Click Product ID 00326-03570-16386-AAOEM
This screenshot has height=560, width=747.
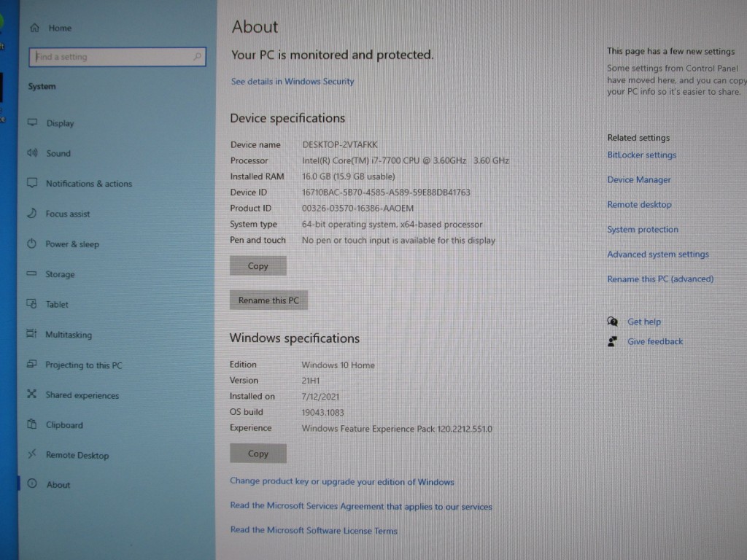(x=357, y=208)
